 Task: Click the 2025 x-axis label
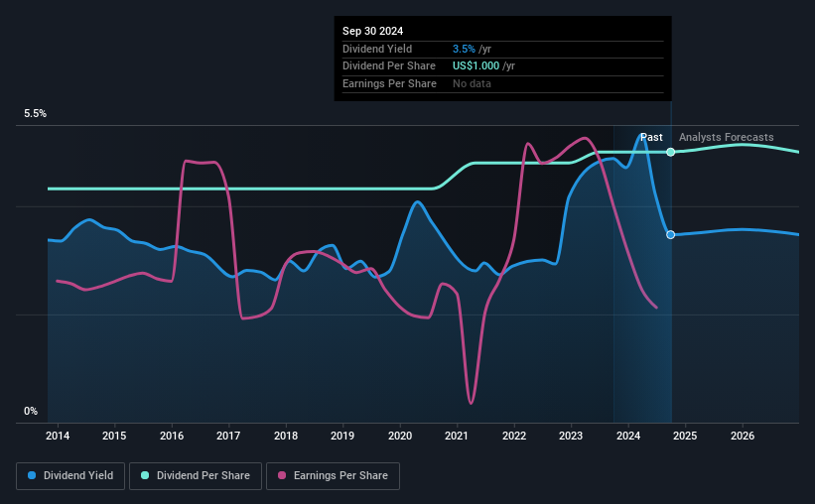click(685, 436)
